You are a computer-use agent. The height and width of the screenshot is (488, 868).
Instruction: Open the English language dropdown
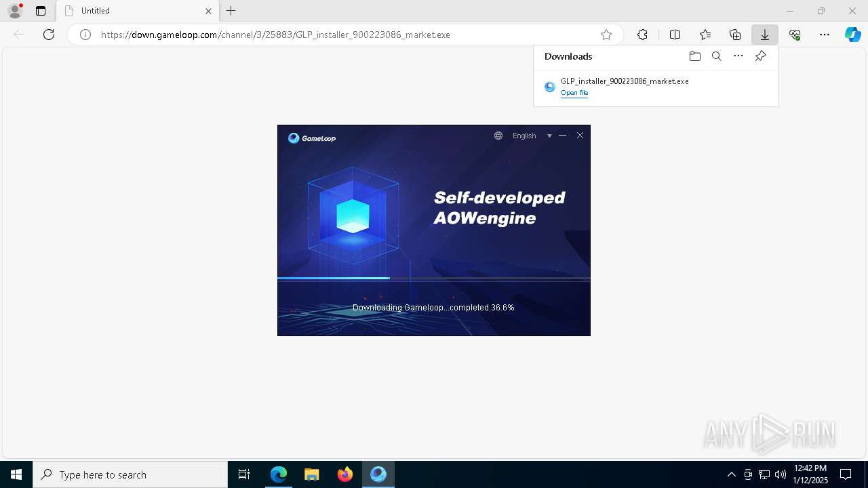(532, 136)
